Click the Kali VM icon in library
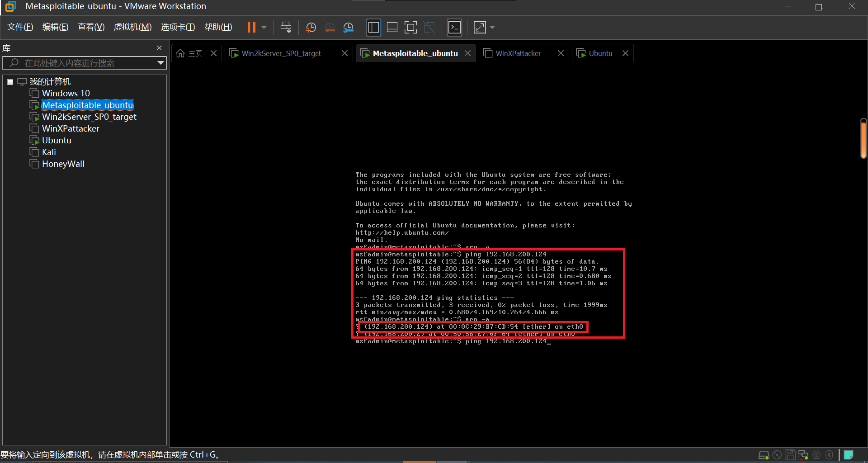 click(x=34, y=152)
